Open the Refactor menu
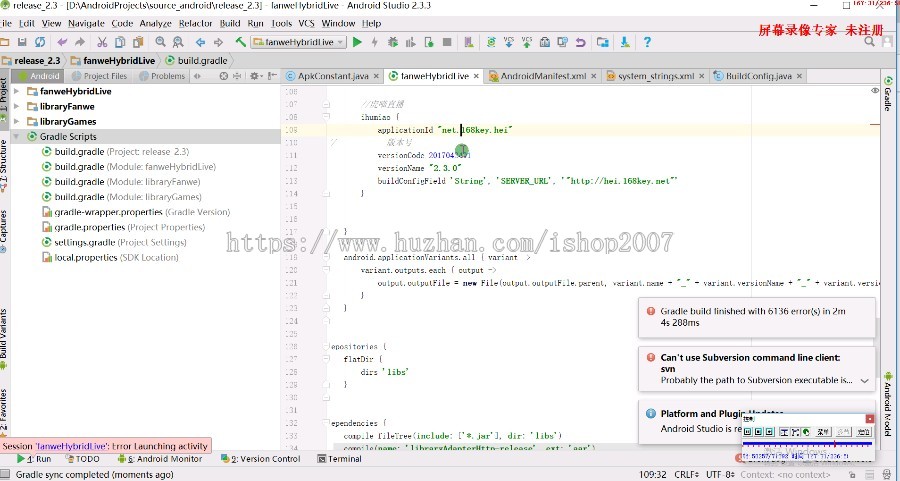This screenshot has height=481, width=900. (x=195, y=23)
